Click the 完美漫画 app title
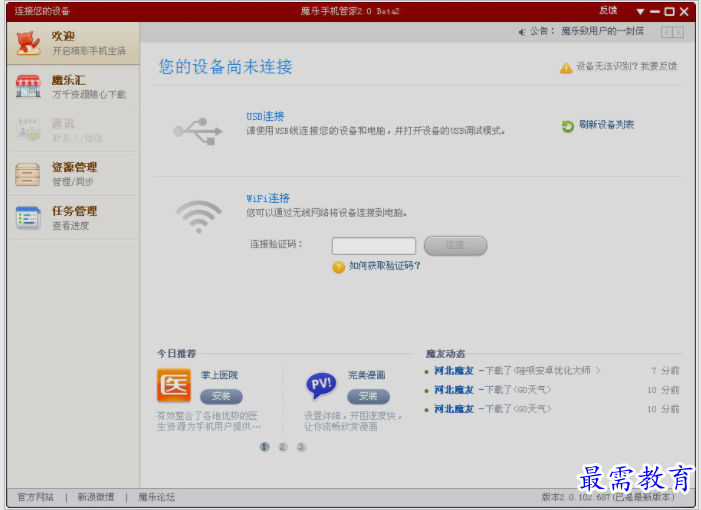The image size is (701, 510). pyautogui.click(x=367, y=375)
